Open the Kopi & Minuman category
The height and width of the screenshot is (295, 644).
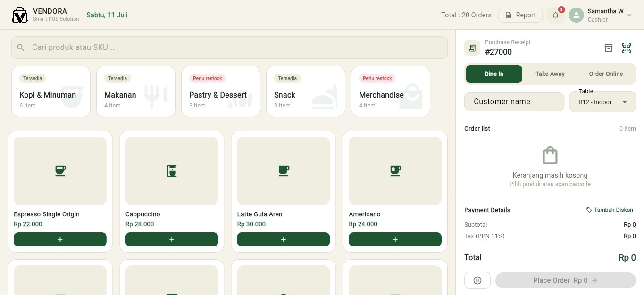point(51,91)
